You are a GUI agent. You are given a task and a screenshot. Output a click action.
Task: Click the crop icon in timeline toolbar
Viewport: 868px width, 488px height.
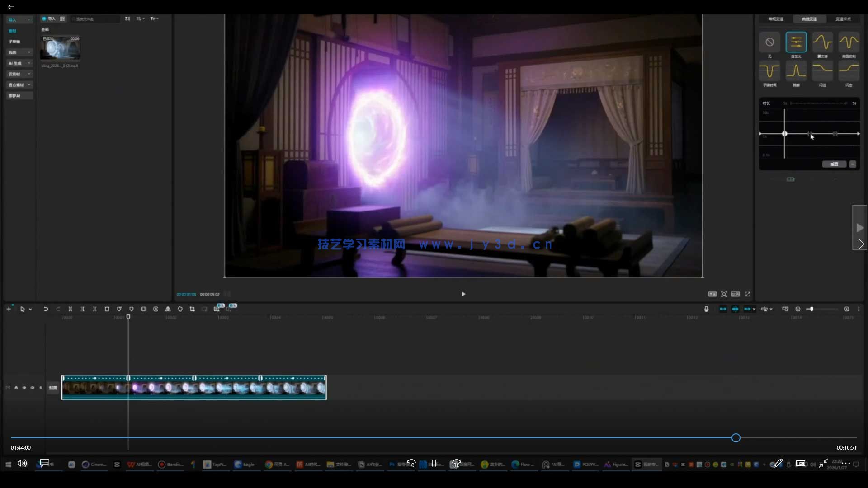192,309
